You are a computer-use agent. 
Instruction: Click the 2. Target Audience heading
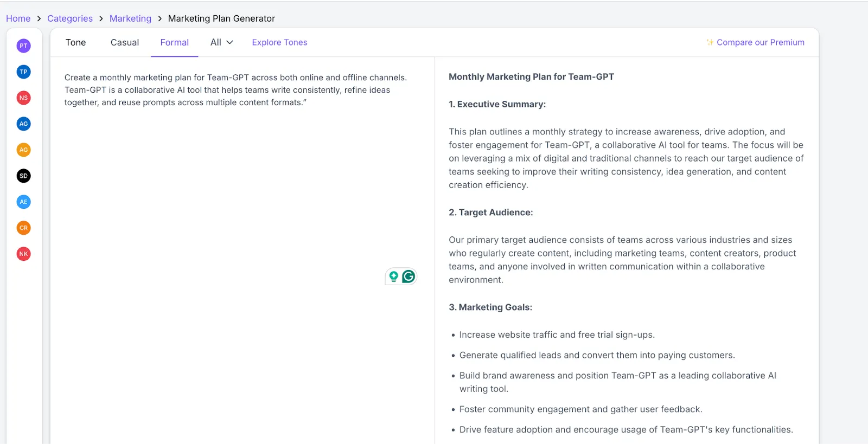pyautogui.click(x=490, y=213)
